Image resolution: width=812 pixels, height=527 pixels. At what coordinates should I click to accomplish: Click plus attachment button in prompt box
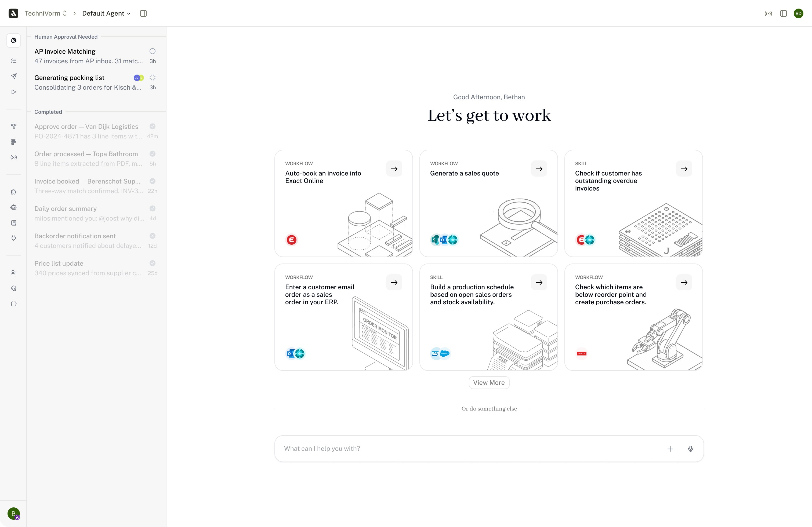coord(670,449)
